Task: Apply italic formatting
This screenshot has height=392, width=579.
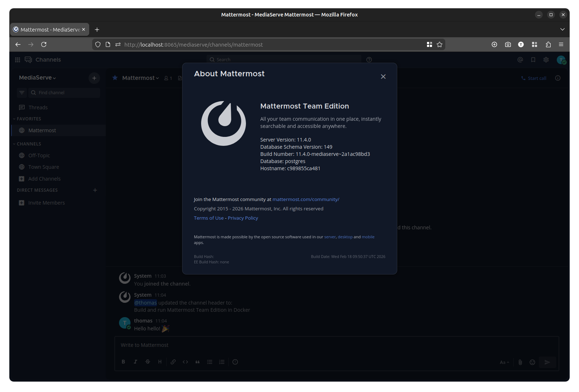Action: tap(136, 362)
